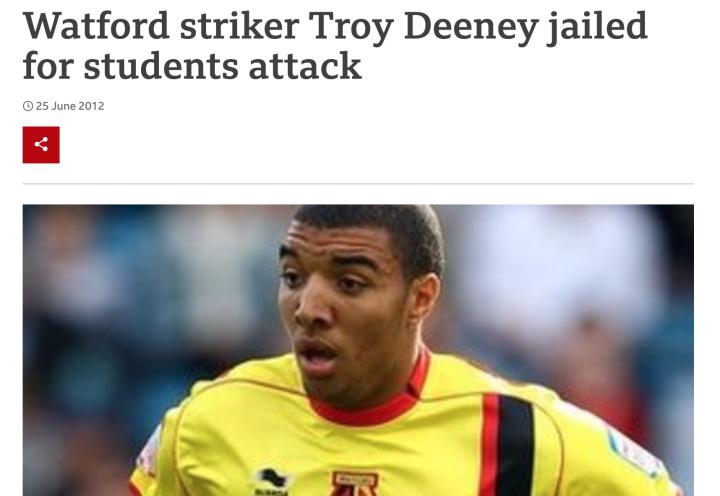Click the black stripe on the jersey
720x496 pixels.
pos(517,445)
